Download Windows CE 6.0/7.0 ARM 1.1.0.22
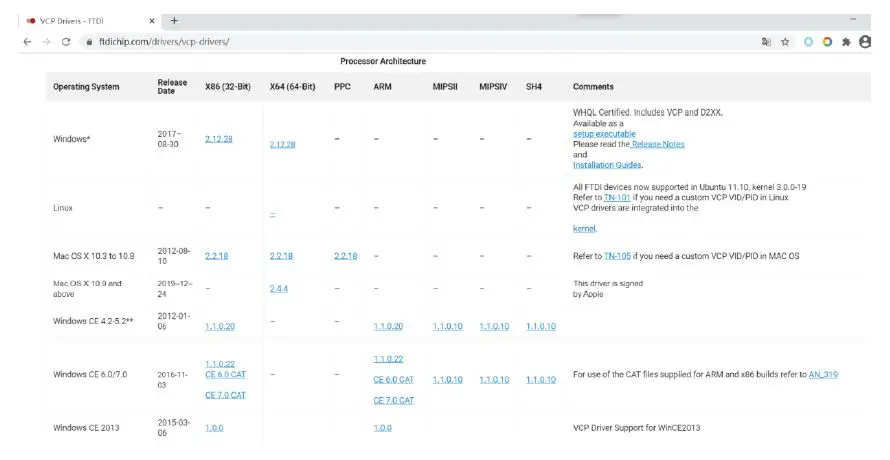The image size is (890, 460). coord(388,359)
